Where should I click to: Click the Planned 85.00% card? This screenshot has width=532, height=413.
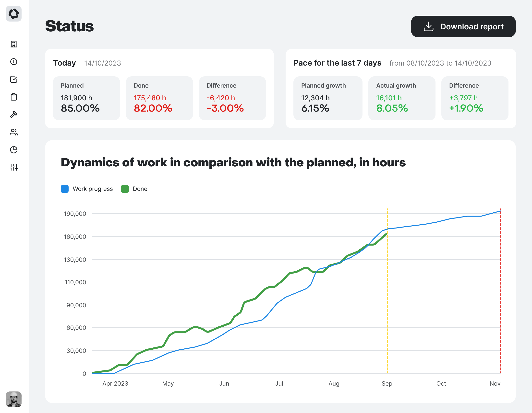pyautogui.click(x=86, y=98)
